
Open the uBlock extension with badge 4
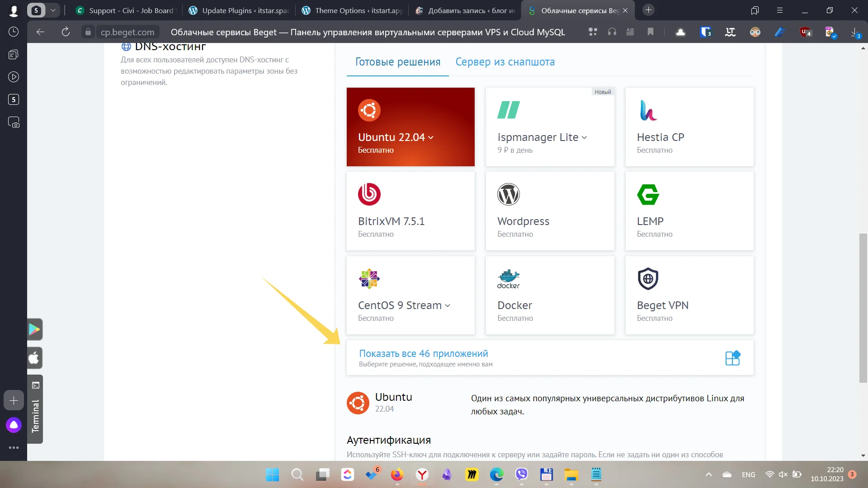pos(806,32)
